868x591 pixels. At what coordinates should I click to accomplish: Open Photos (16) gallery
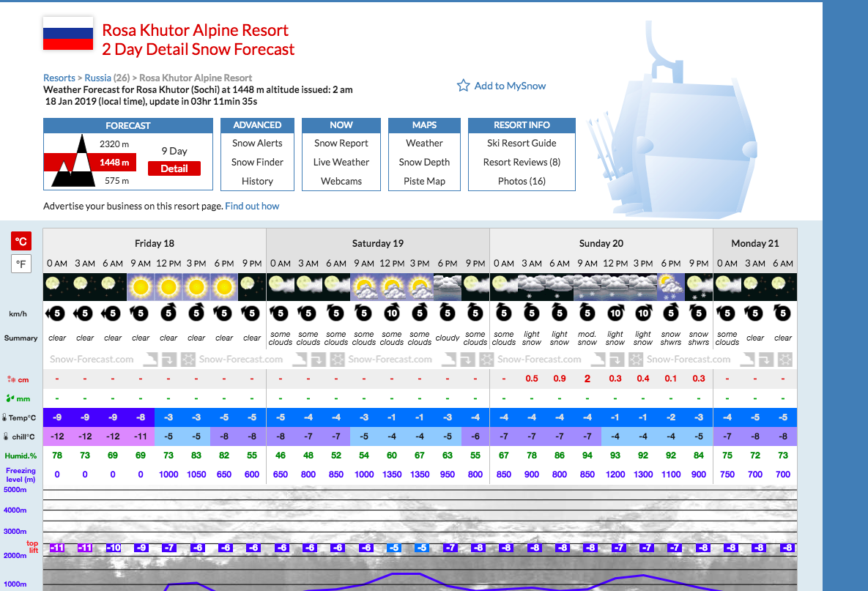point(522,181)
